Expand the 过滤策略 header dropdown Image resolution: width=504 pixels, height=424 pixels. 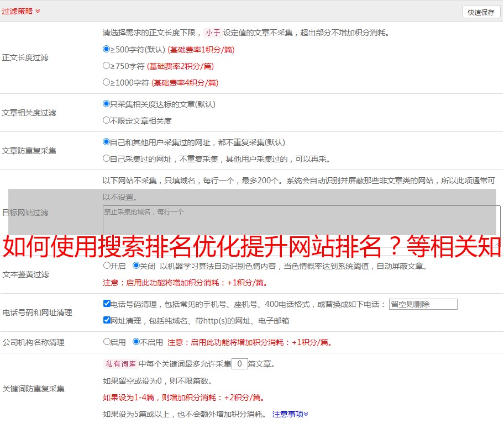click(21, 11)
